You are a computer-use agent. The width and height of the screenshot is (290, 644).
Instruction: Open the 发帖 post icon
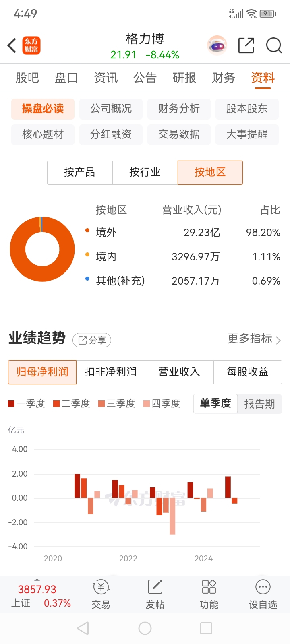[155, 587]
